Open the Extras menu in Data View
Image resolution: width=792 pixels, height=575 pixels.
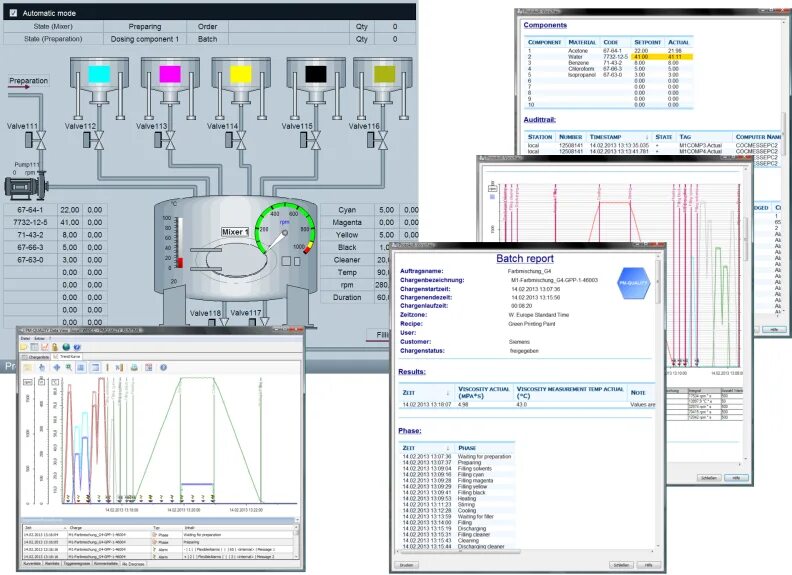coord(39,339)
